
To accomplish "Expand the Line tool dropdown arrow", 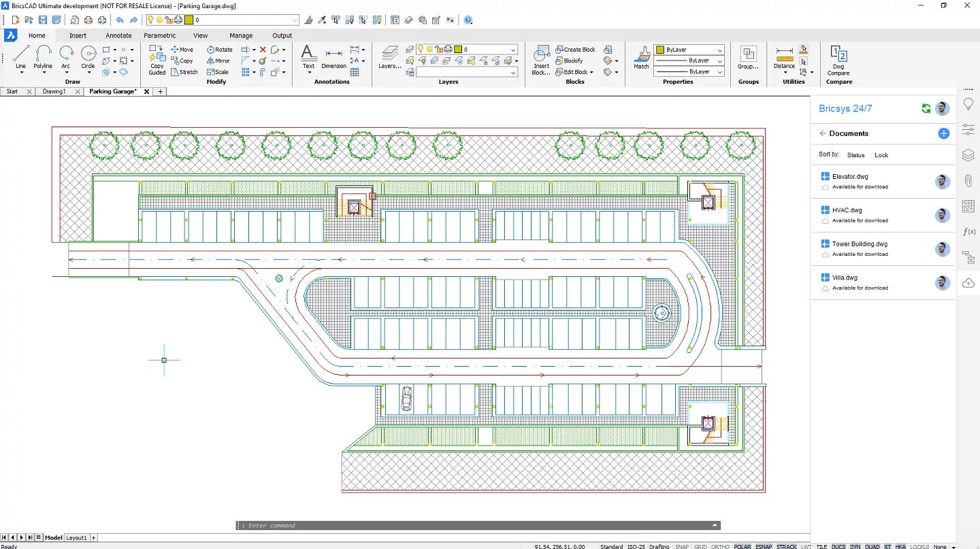I will tap(21, 71).
